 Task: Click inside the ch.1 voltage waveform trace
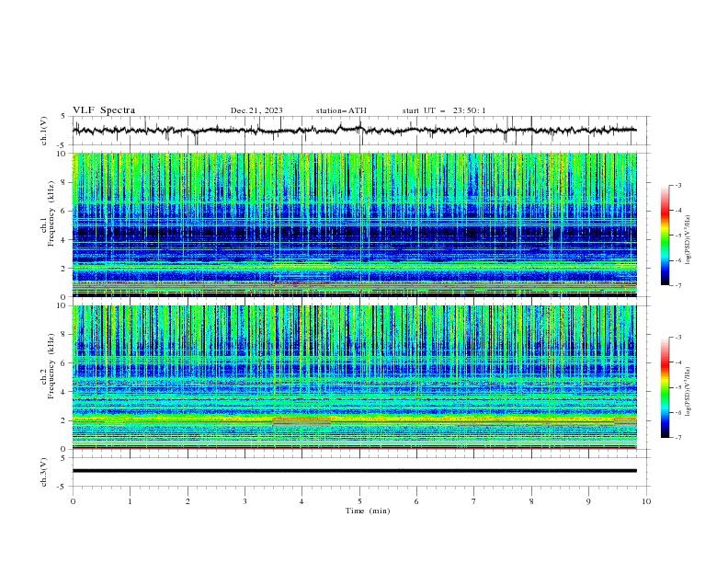[x=355, y=131]
